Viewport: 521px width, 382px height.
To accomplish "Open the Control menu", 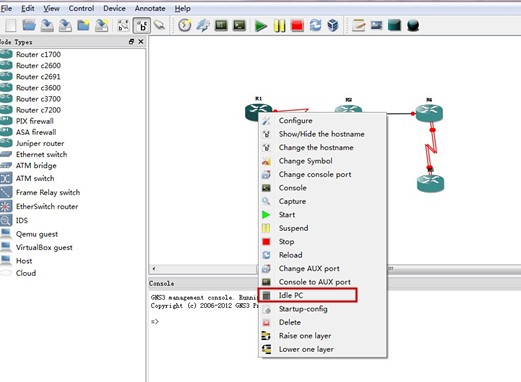I will [81, 8].
